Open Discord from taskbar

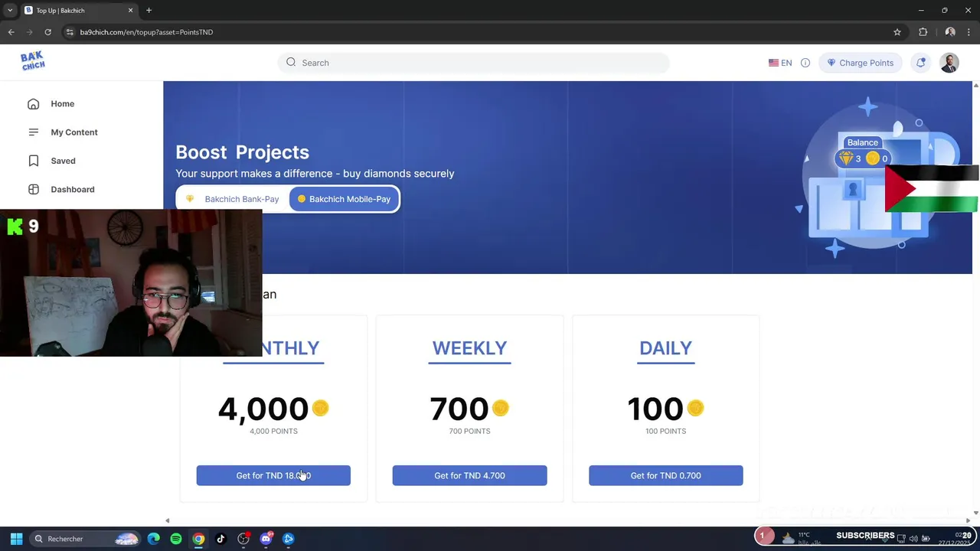[266, 539]
